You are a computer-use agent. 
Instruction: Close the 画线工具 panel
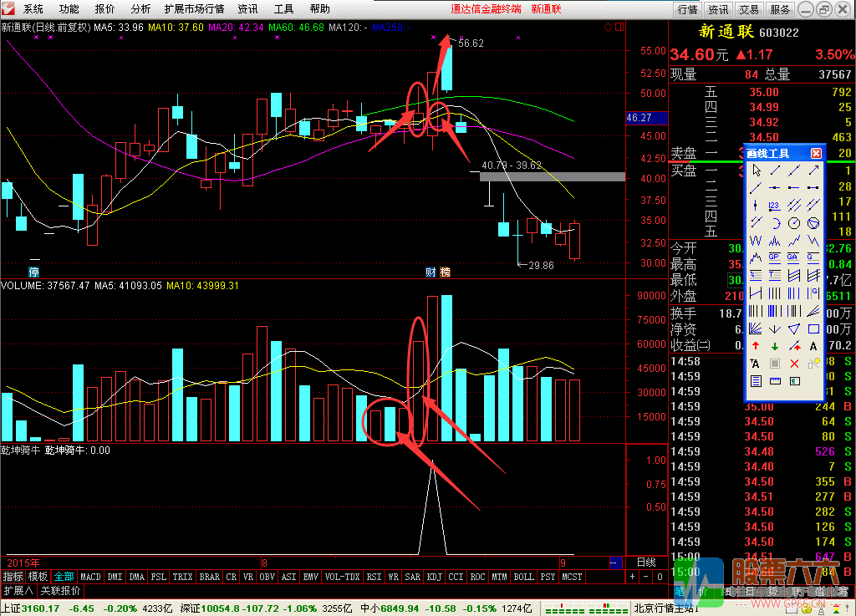[816, 153]
